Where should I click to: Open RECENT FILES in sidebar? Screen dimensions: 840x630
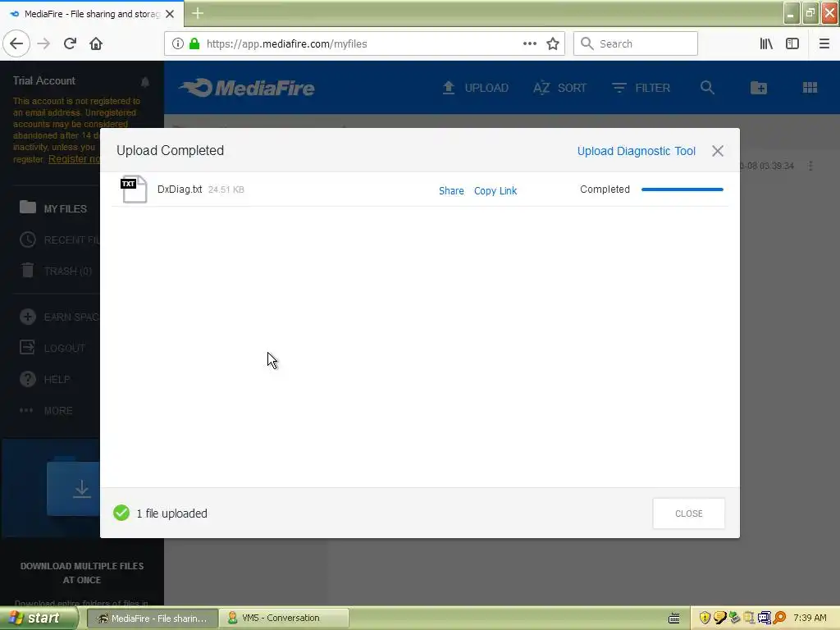tap(59, 240)
